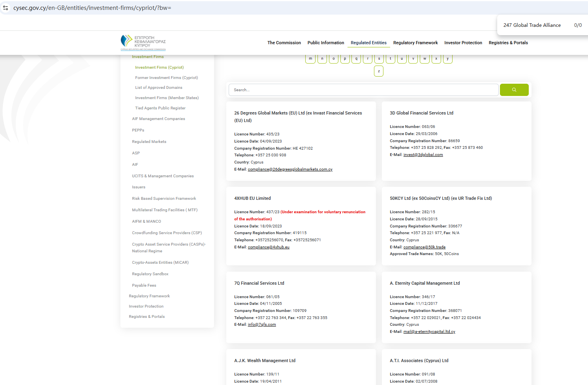588x385 pixels.
Task: Click compliance@4xhub.eu email link
Action: [269, 247]
